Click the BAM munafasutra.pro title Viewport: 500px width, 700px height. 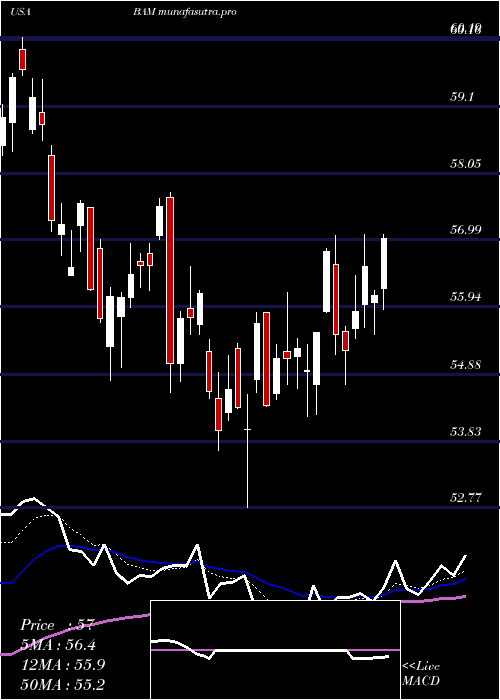(x=184, y=12)
